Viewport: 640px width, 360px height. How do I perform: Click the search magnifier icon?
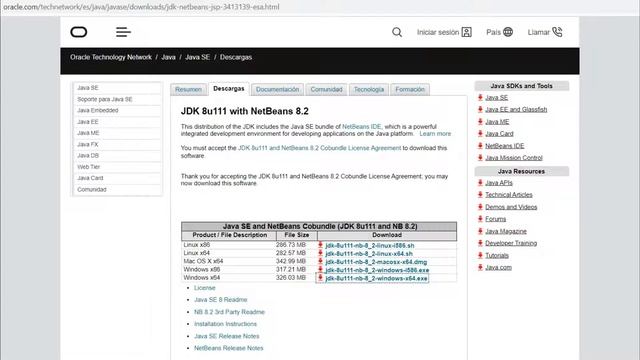point(397,32)
